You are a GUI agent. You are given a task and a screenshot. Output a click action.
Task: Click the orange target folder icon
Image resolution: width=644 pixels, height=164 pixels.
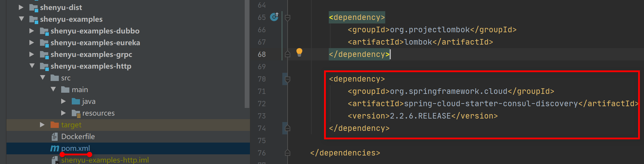pyautogui.click(x=55, y=125)
